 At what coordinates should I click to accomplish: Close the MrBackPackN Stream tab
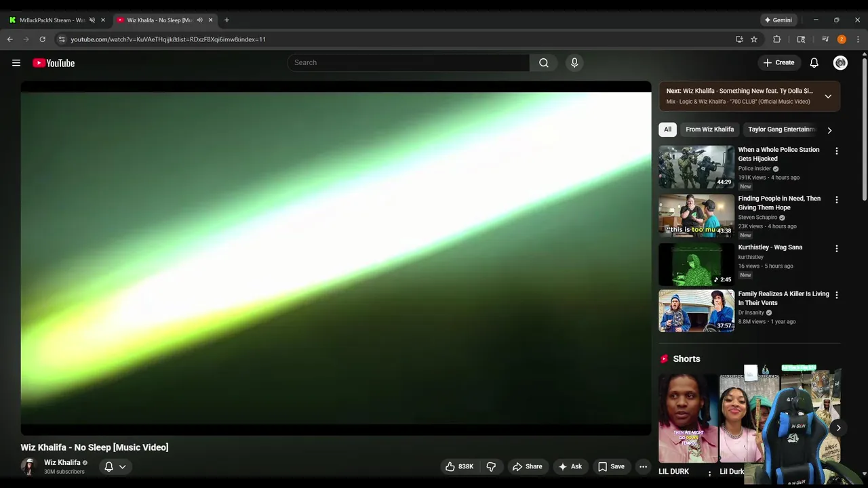103,20
